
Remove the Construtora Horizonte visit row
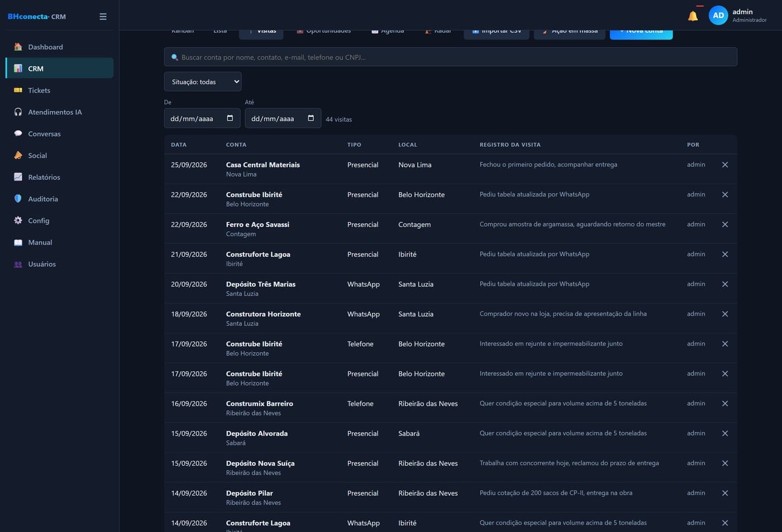(725, 314)
